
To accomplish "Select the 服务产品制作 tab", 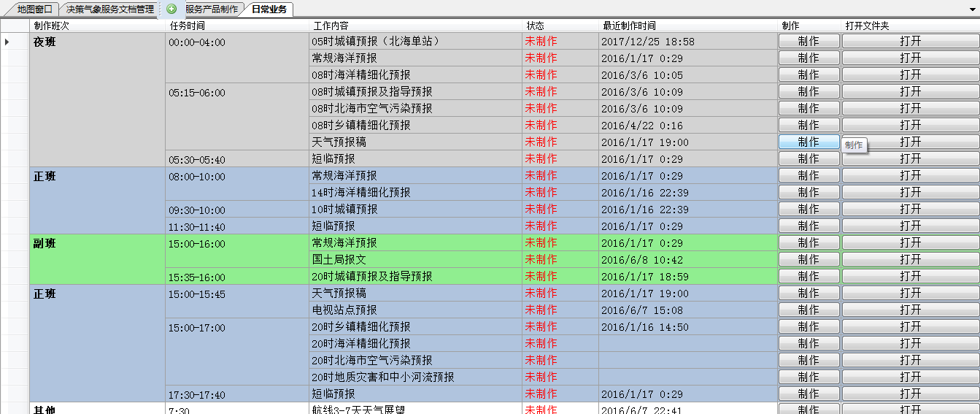I will (x=211, y=9).
